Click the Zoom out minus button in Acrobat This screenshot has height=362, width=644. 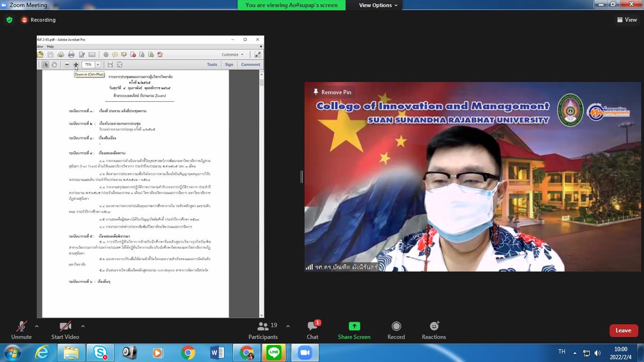(x=67, y=65)
